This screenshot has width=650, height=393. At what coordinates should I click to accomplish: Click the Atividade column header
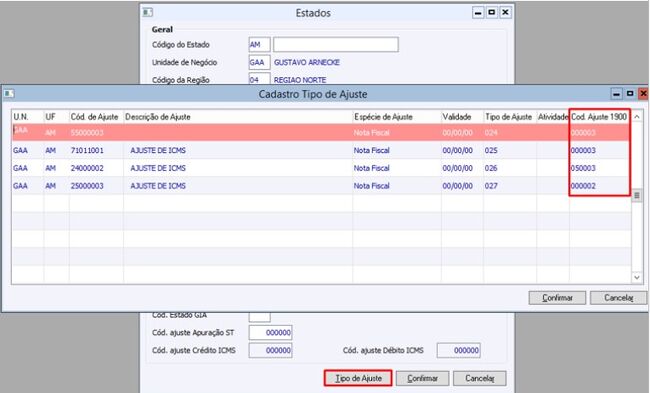point(553,117)
